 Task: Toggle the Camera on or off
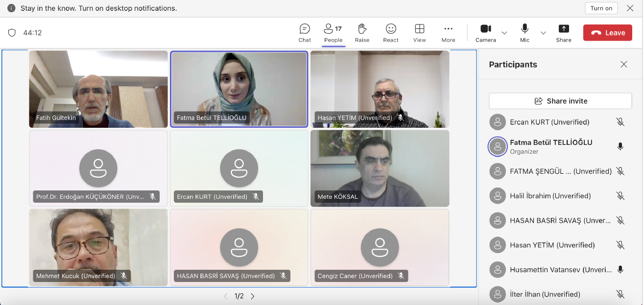(485, 33)
